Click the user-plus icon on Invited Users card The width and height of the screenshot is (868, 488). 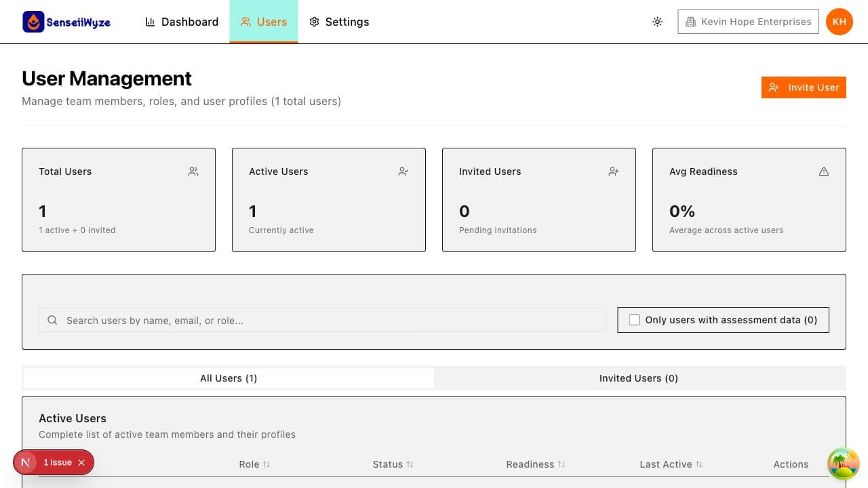coord(614,171)
